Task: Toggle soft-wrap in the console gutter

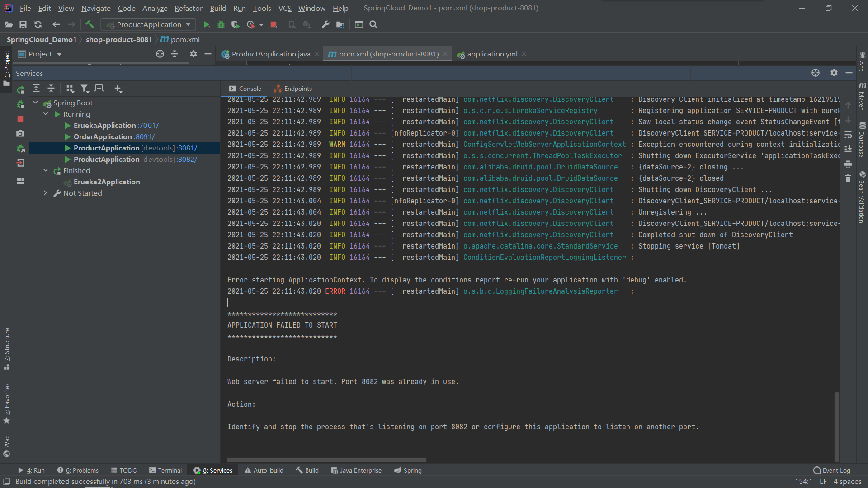Action: pos(848,135)
